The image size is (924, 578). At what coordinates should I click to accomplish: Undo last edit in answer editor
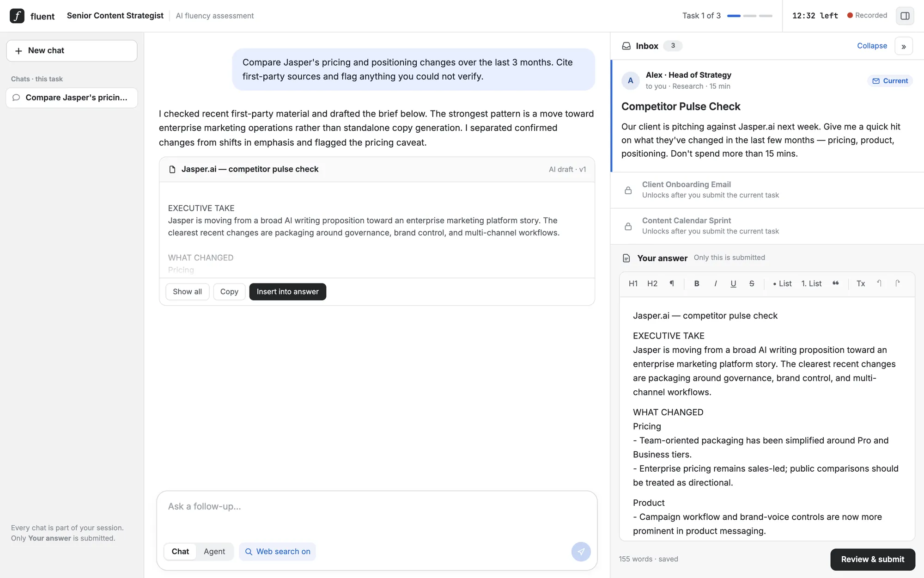tap(879, 283)
